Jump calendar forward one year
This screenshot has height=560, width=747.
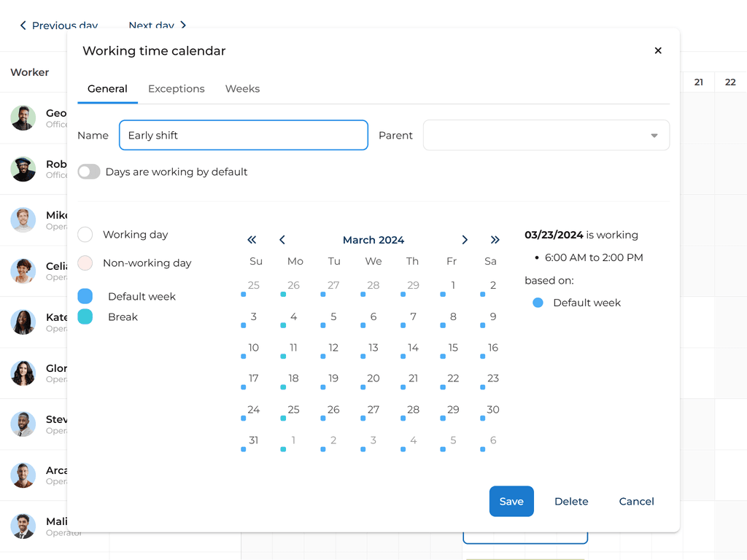click(x=495, y=239)
